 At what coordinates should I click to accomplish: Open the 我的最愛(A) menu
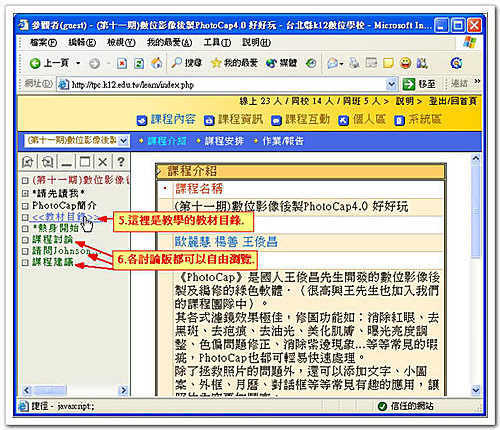(170, 42)
